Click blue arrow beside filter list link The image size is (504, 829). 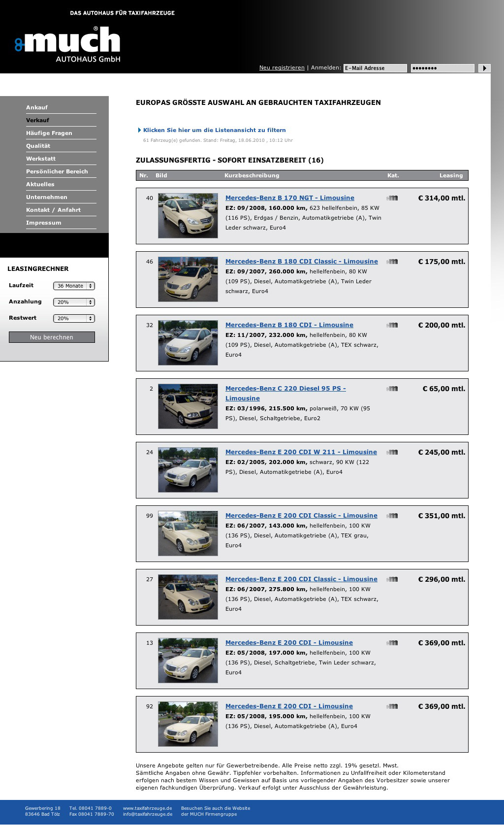(x=139, y=130)
